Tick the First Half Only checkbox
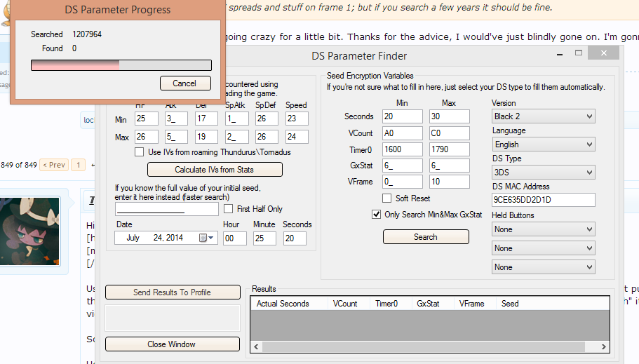 (229, 209)
